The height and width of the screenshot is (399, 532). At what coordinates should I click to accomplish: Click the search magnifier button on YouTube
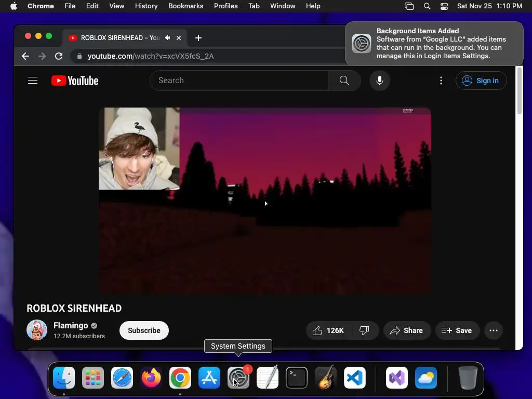tap(344, 81)
